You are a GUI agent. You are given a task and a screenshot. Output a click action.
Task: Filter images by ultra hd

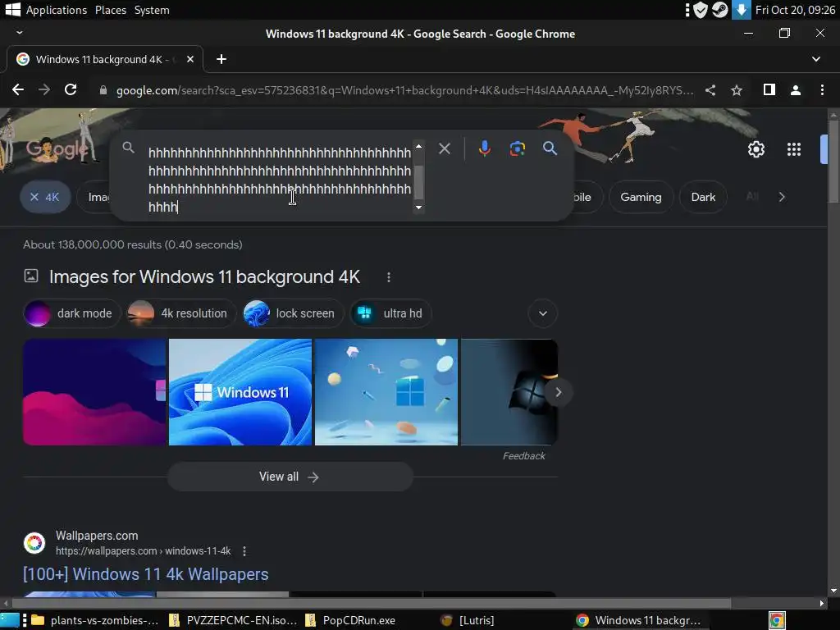click(x=390, y=313)
